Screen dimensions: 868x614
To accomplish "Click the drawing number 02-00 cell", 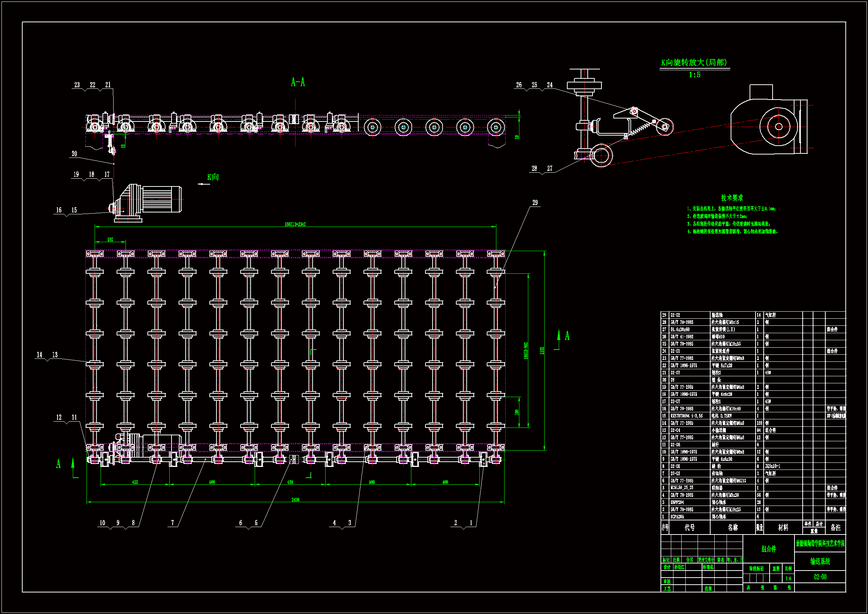I will click(x=820, y=577).
